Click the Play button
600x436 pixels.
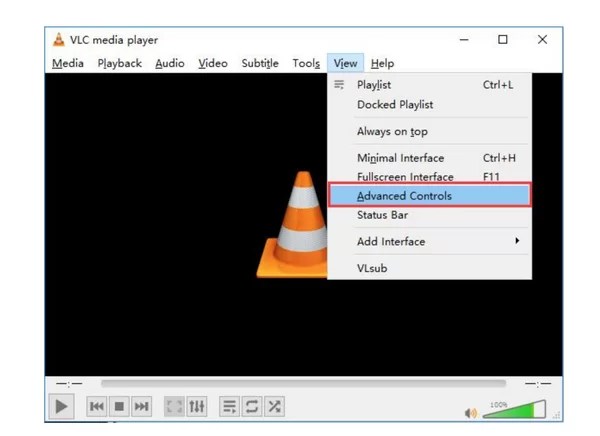(61, 406)
